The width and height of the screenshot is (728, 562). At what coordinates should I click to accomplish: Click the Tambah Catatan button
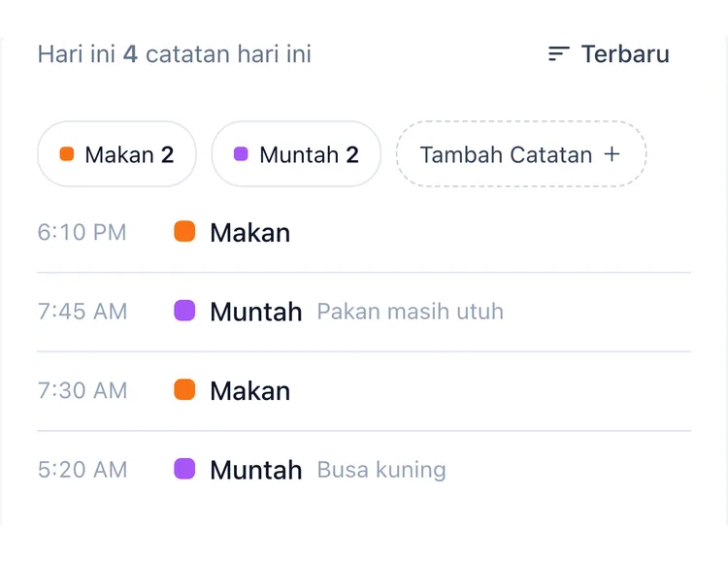coord(521,154)
